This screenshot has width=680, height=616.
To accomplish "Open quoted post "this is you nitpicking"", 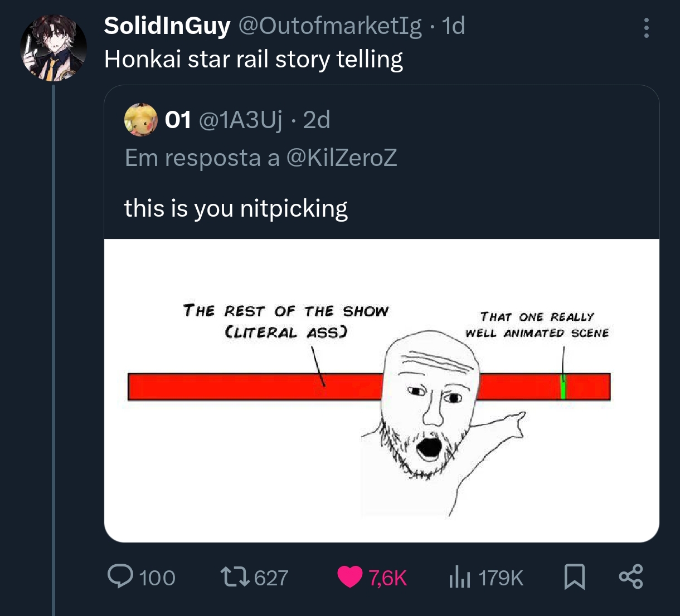I will click(x=236, y=208).
